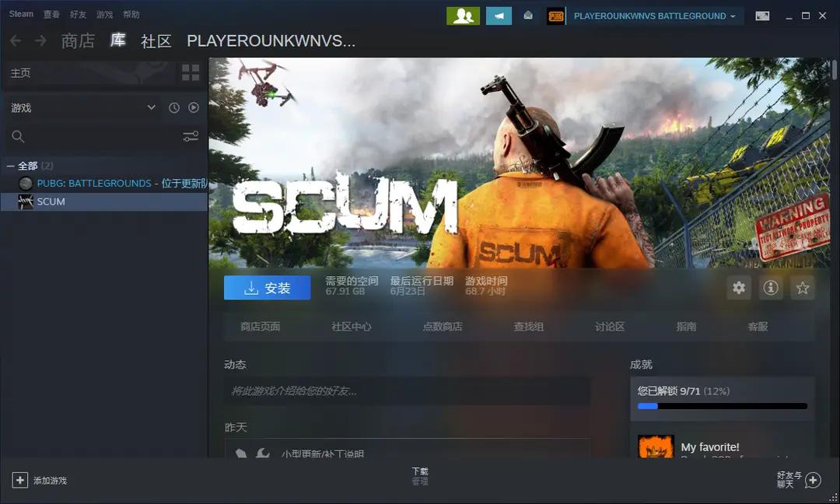840x504 pixels.
Task: Click the PUBG game icon in list
Action: point(25,184)
